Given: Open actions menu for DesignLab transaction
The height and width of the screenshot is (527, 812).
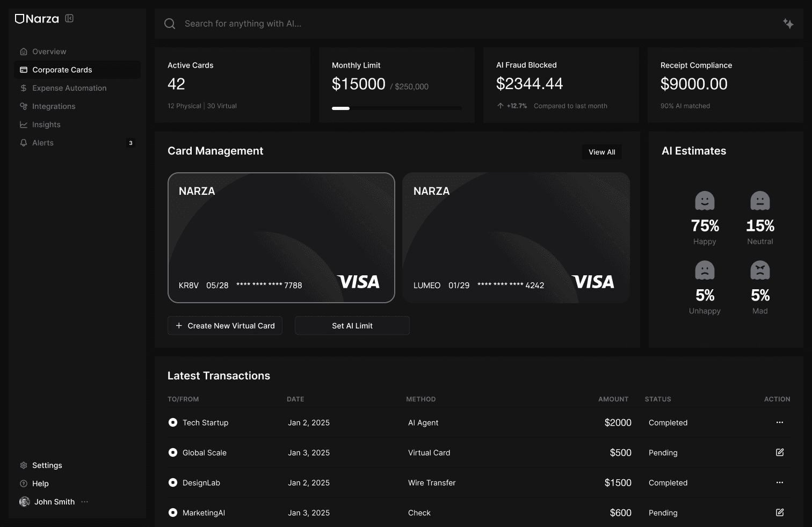Looking at the screenshot, I should [779, 482].
